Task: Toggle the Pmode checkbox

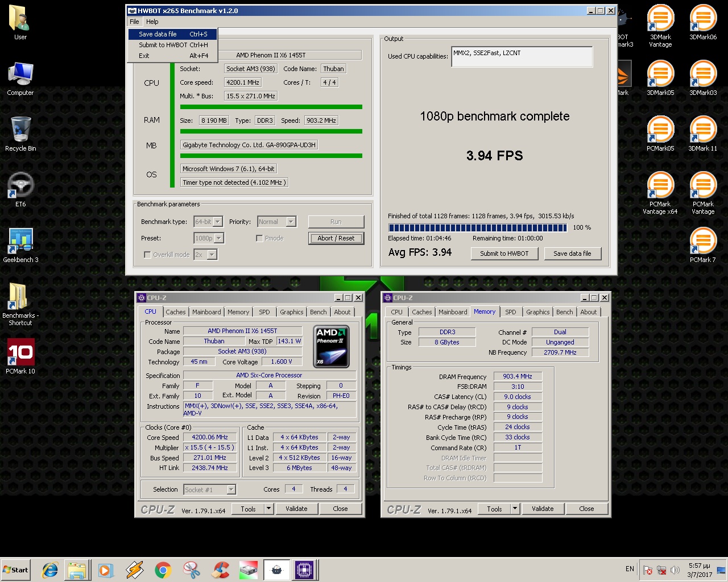Action: (259, 238)
